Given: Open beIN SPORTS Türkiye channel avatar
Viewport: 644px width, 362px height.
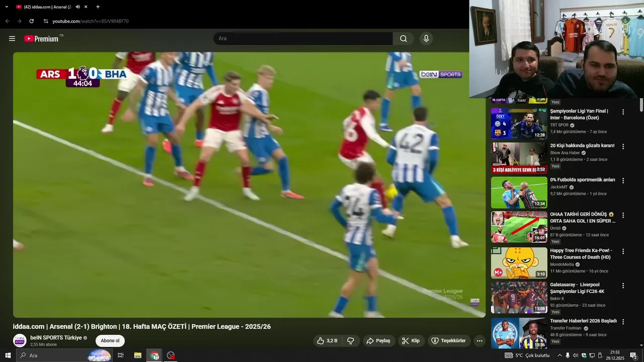Looking at the screenshot, I should click(x=20, y=340).
